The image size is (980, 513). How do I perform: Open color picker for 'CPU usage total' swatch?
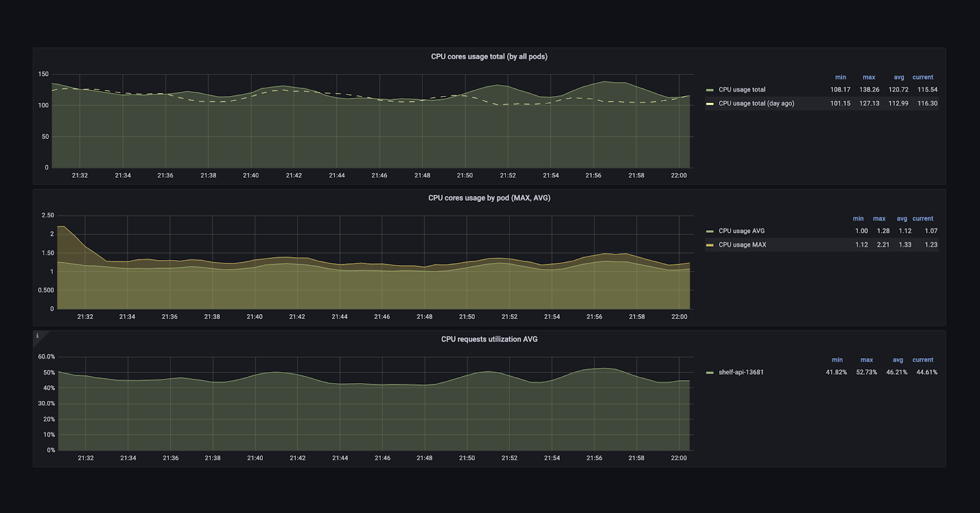coord(710,90)
